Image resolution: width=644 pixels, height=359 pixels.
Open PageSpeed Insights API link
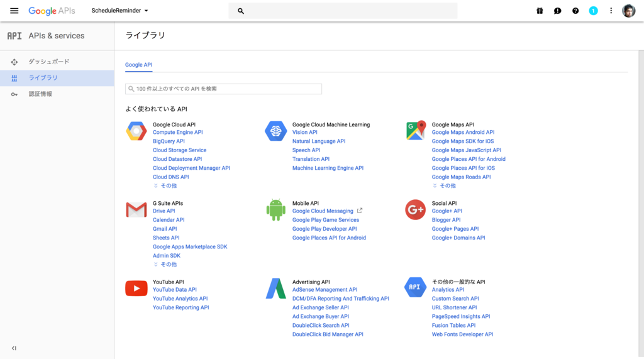point(461,317)
